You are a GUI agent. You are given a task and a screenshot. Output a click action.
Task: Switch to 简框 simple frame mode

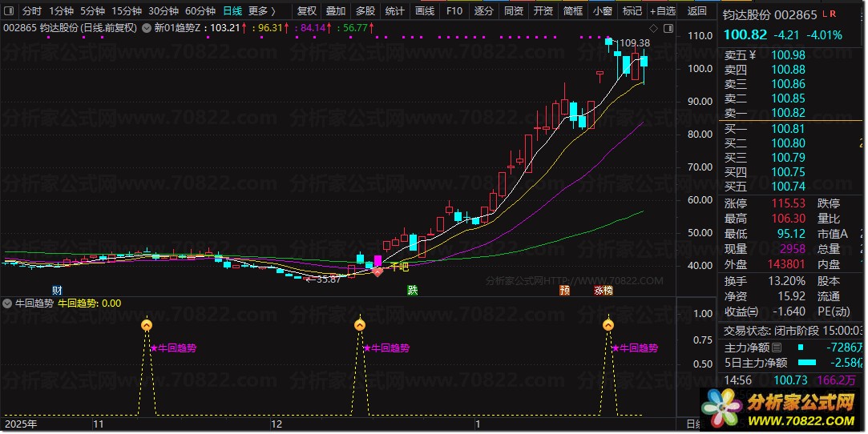tap(572, 10)
